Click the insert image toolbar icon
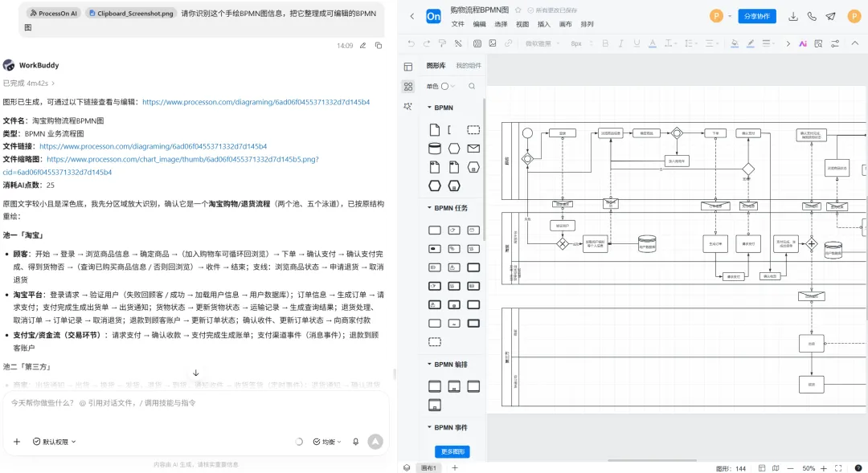This screenshot has width=868, height=473. point(493,43)
